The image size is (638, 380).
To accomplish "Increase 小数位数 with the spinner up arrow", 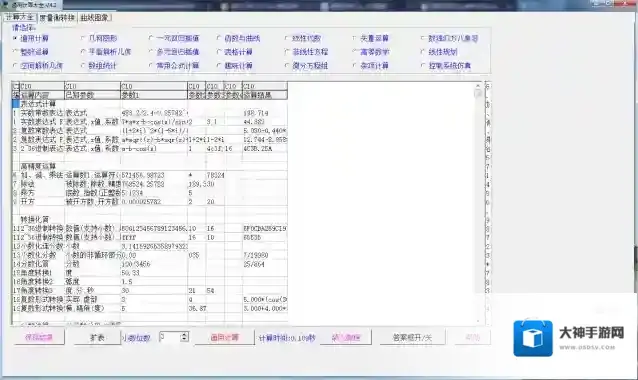I will coord(184,334).
